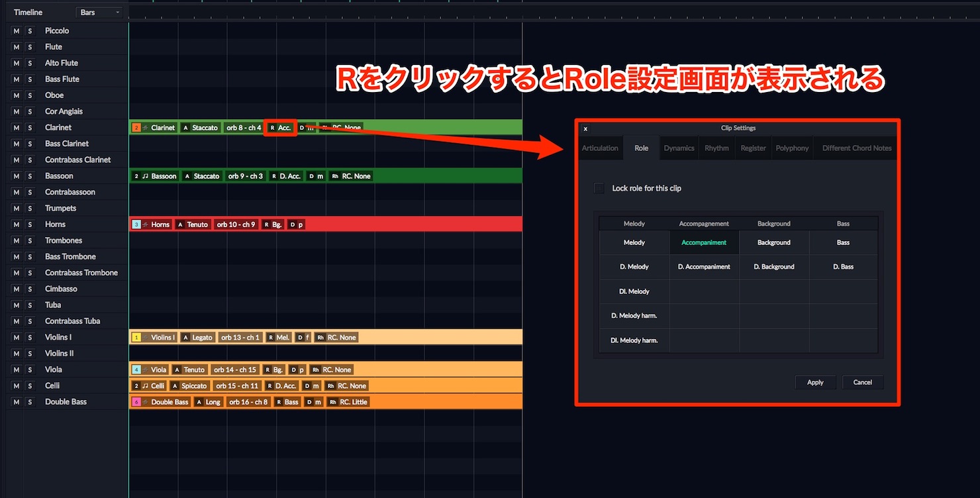Click the Viola clip's role R Bg. tag
980x498 pixels.
pyautogui.click(x=275, y=370)
